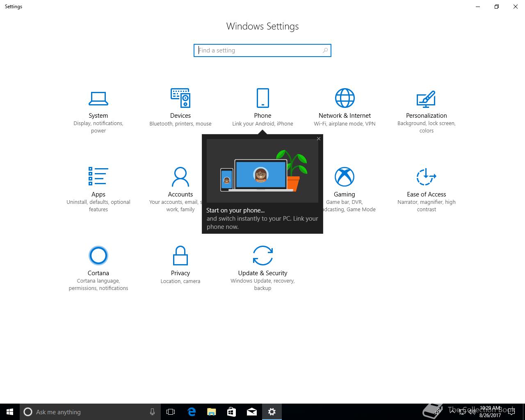The height and width of the screenshot is (420, 525).
Task: Open the Privacy padlock icon
Action: pos(180,256)
